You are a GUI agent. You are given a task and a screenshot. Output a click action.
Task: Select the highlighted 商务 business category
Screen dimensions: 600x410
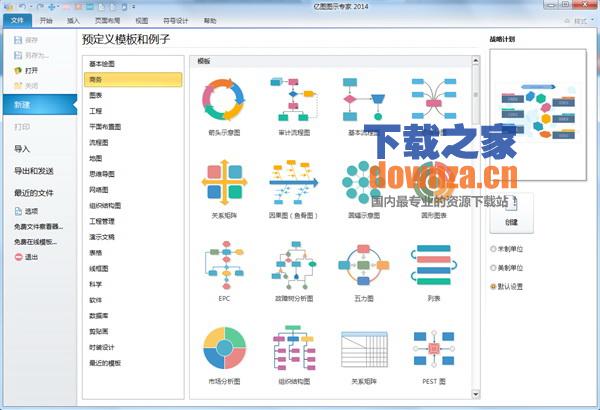pyautogui.click(x=133, y=80)
